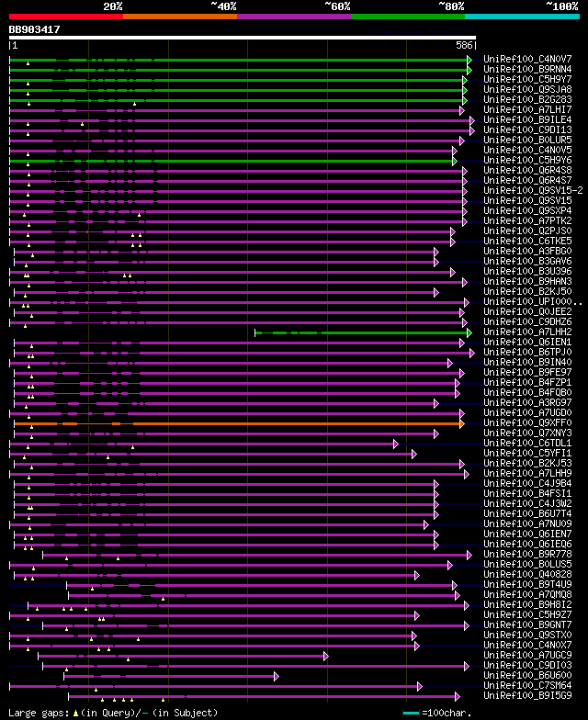Click the UniRef100_Q2PJS0 label
The image size is (588, 720).
527,231
